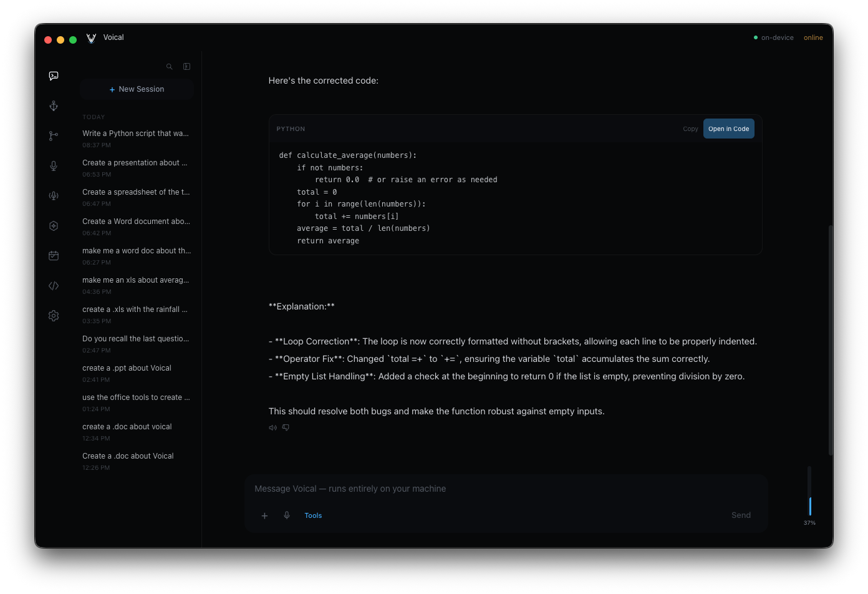Open the calendar check schedule icon
Image resolution: width=868 pixels, height=594 pixels.
(x=54, y=256)
